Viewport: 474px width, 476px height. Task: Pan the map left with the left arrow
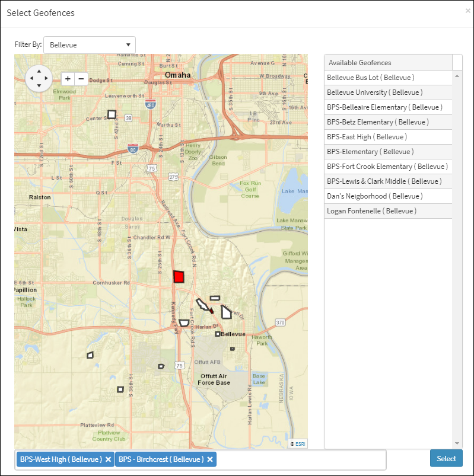pyautogui.click(x=31, y=78)
